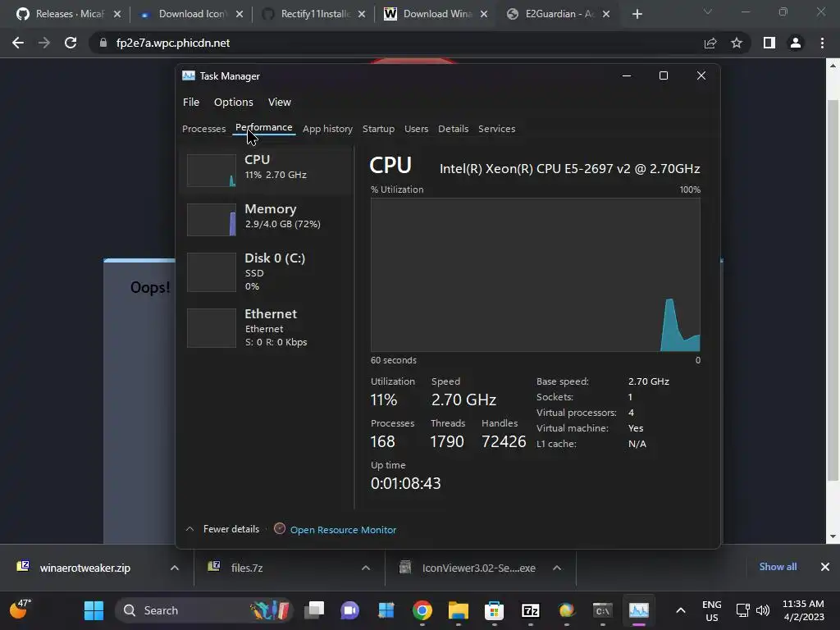
Task: Open the weather widget showing 47°
Action: [21, 609]
